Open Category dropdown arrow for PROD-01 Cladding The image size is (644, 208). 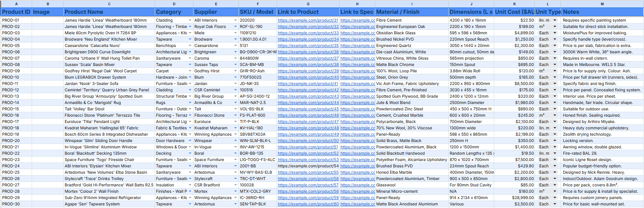pyautogui.click(x=190, y=21)
